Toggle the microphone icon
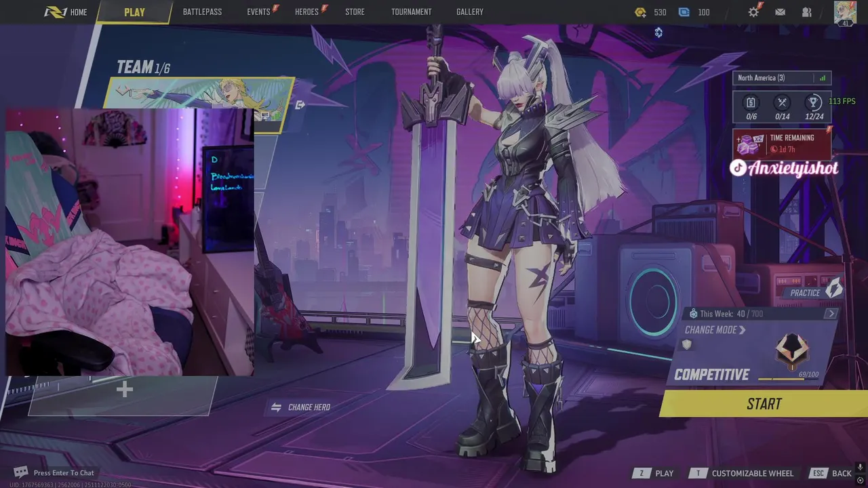The width and height of the screenshot is (868, 488). click(x=860, y=467)
